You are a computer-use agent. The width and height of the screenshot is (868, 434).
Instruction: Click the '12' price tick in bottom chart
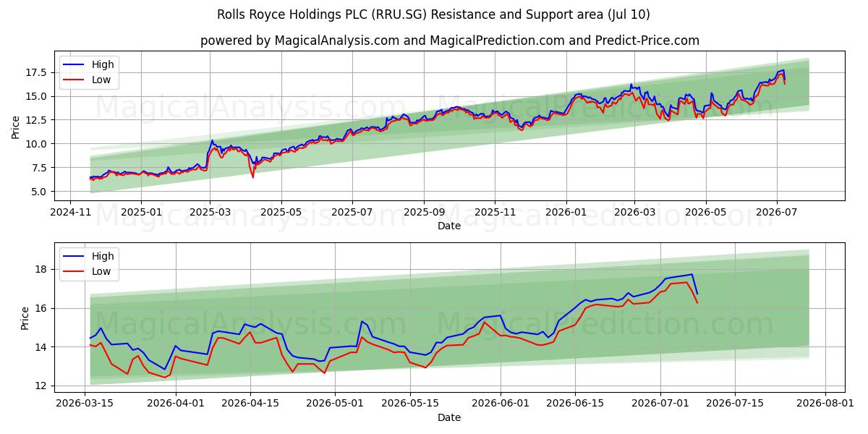click(43, 386)
